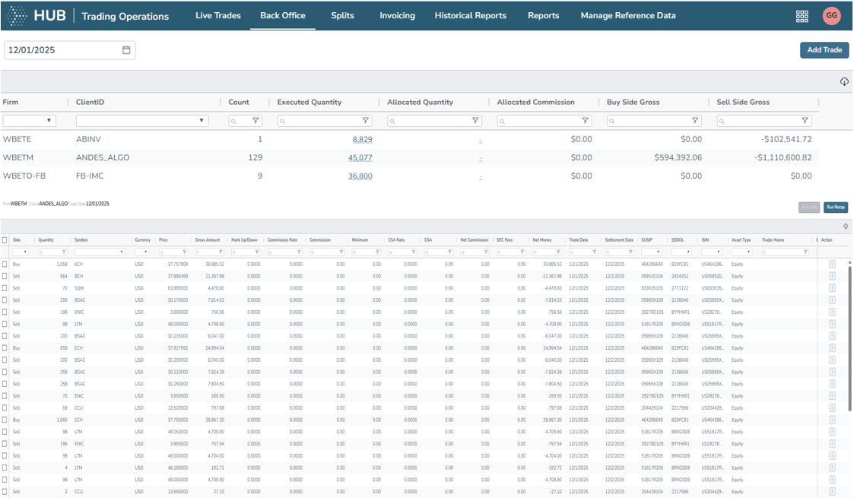Open the filter icon on Allocated Commission column

(x=585, y=120)
